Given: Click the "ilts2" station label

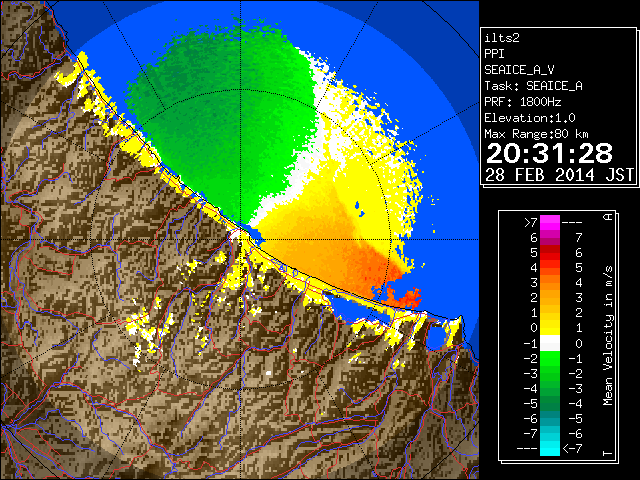Looking at the screenshot, I should coord(502,38).
